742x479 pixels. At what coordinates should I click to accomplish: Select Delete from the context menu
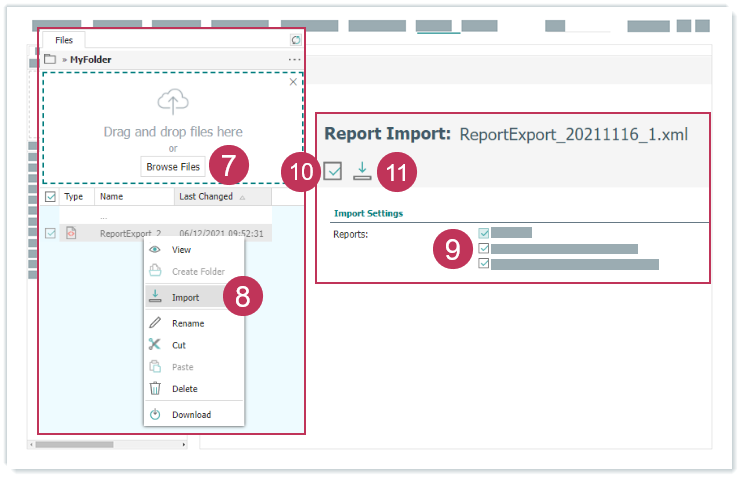(184, 389)
